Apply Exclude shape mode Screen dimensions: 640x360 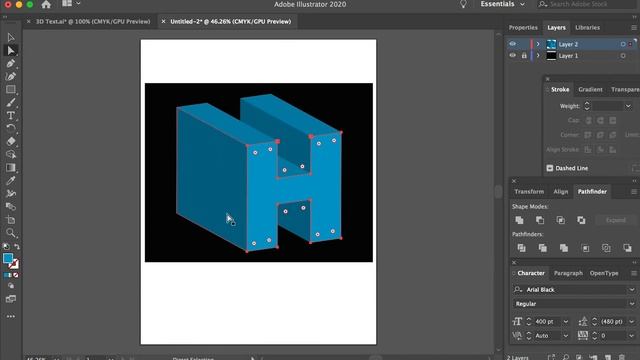pos(581,220)
